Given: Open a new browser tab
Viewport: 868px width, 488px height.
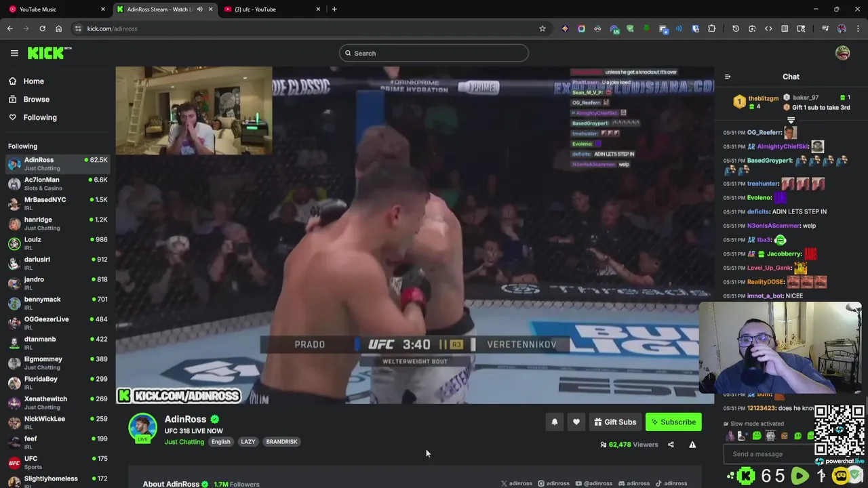Looking at the screenshot, I should click(334, 9).
